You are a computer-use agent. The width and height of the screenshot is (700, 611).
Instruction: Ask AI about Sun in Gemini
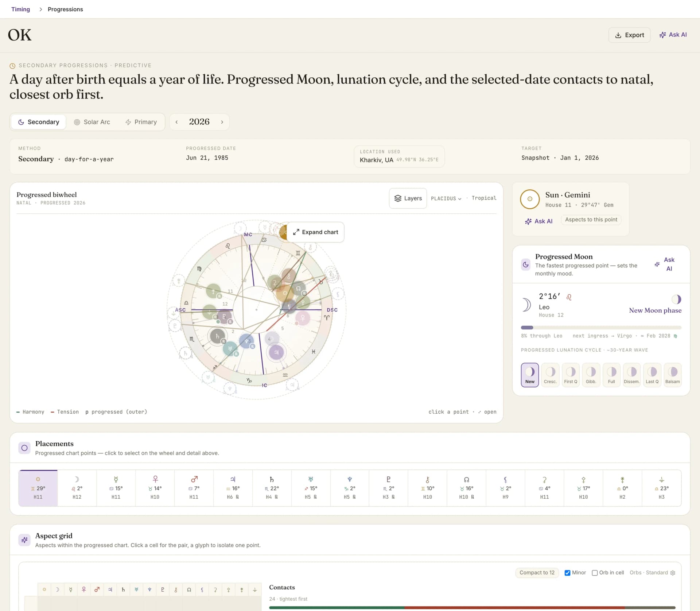538,221
